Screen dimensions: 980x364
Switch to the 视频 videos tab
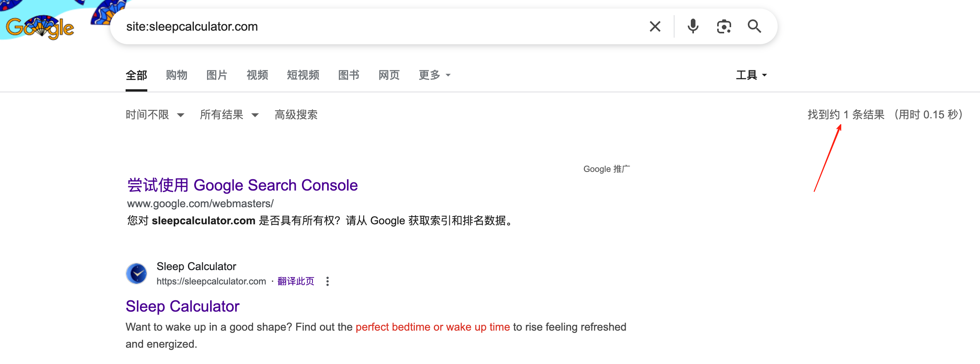point(257,75)
